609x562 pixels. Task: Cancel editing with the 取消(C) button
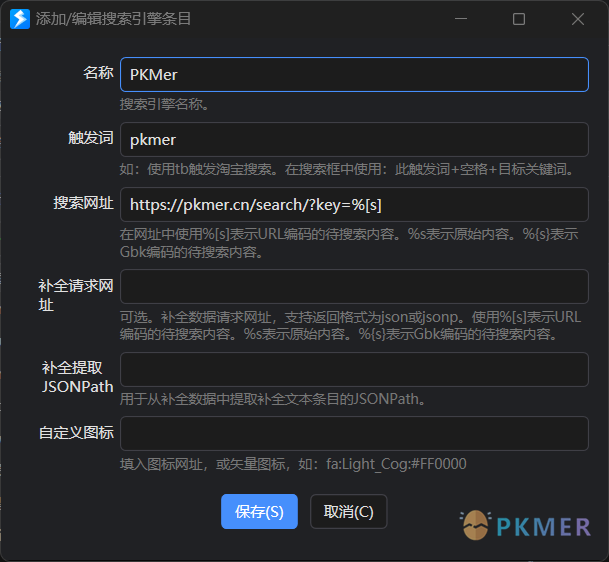(x=348, y=512)
